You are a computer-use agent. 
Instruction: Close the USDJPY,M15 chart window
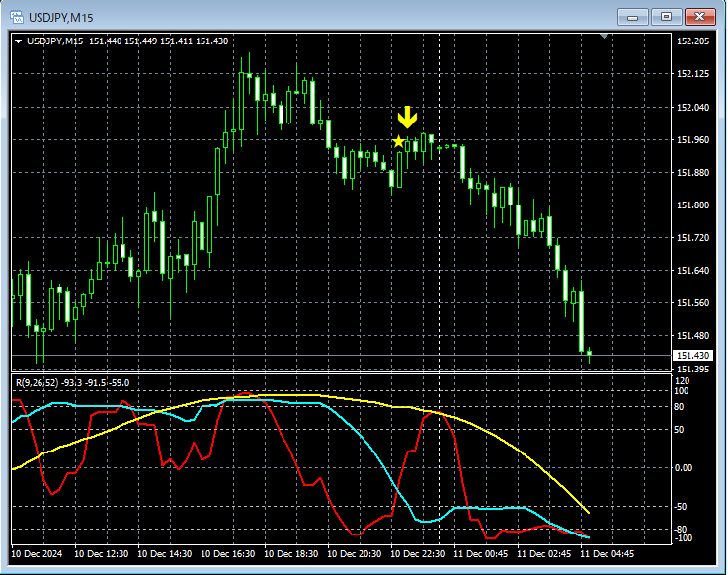click(x=699, y=17)
